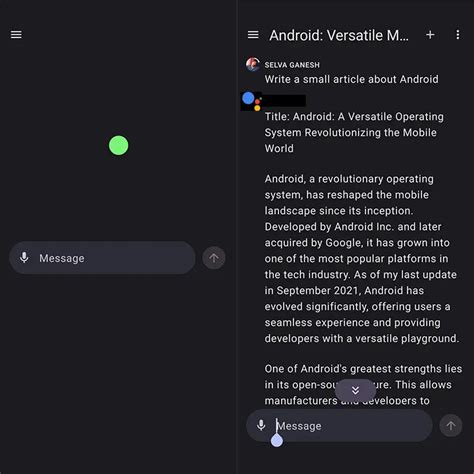Click the Selva Ganesh profile avatar
474x474 pixels.
coord(253,64)
